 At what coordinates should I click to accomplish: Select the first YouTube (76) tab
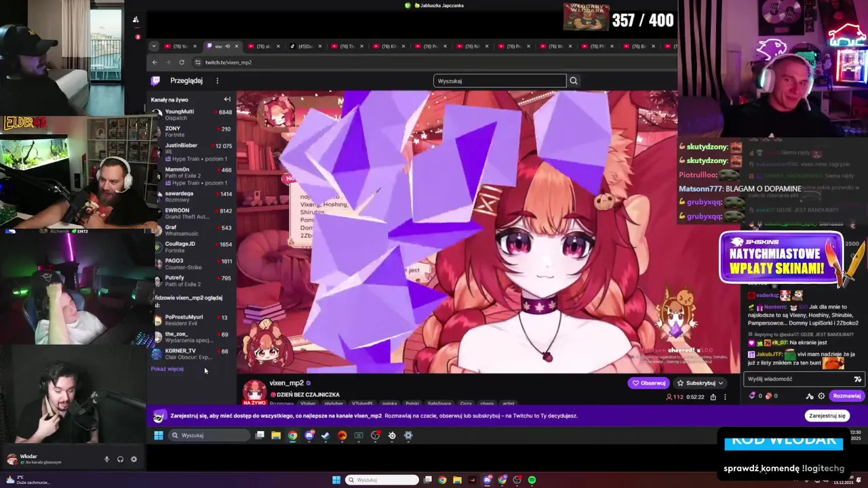coord(180,46)
